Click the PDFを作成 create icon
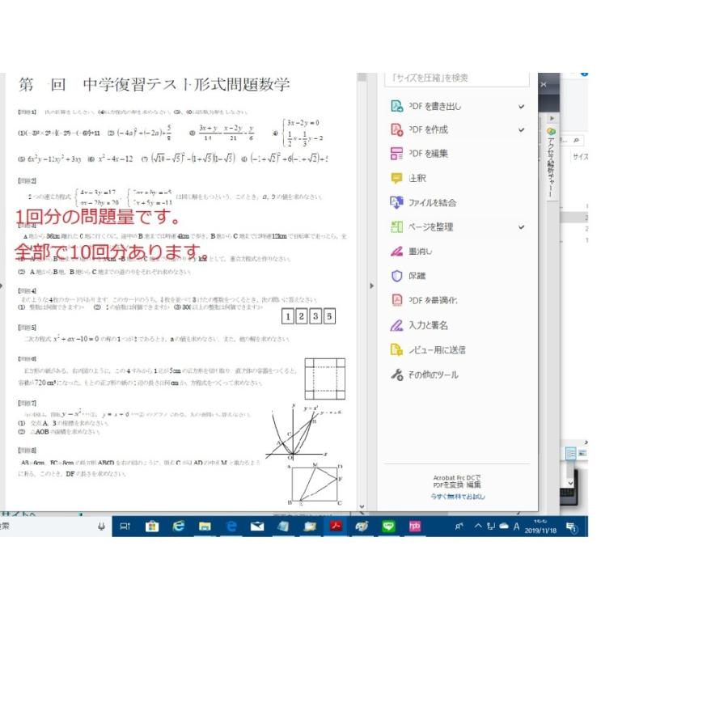 tap(396, 129)
